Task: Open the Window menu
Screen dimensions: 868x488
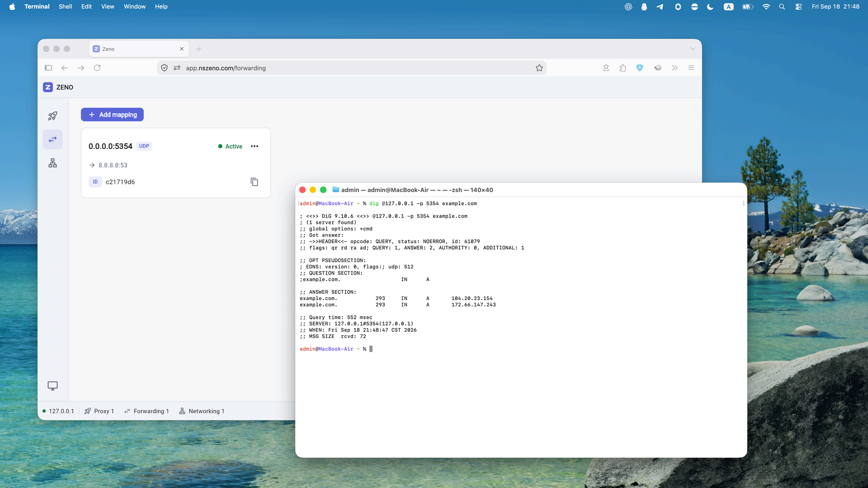Action: coord(134,7)
